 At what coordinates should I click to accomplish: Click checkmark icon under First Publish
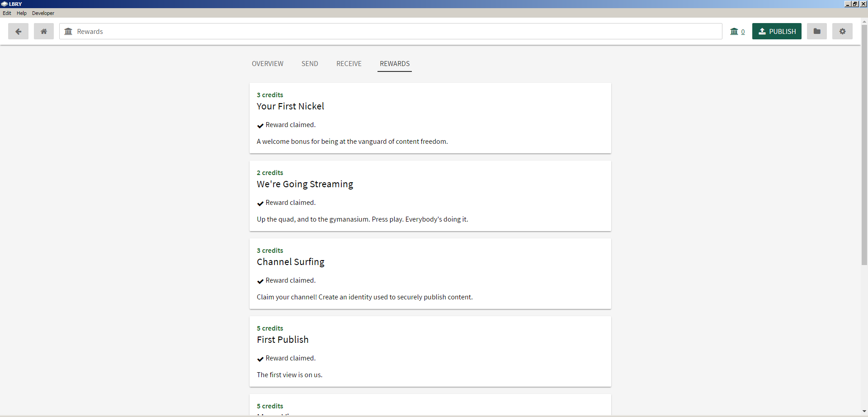(x=260, y=359)
